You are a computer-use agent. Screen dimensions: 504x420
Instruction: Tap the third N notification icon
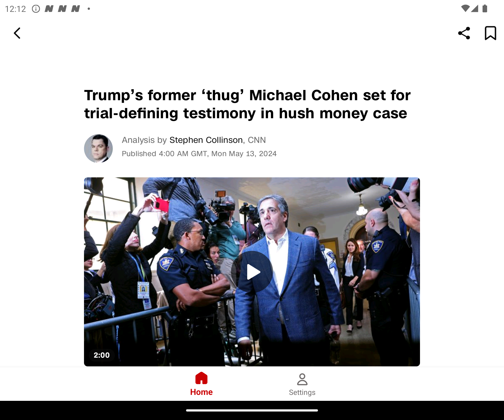[x=76, y=9]
